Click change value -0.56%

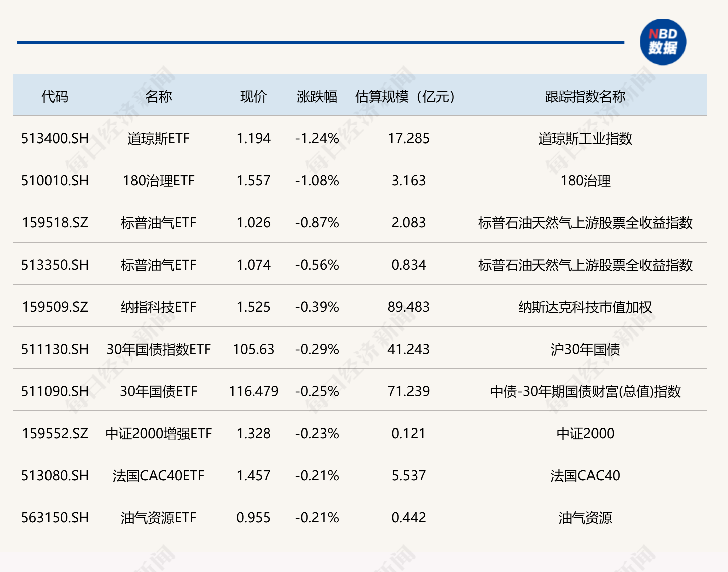click(x=317, y=265)
